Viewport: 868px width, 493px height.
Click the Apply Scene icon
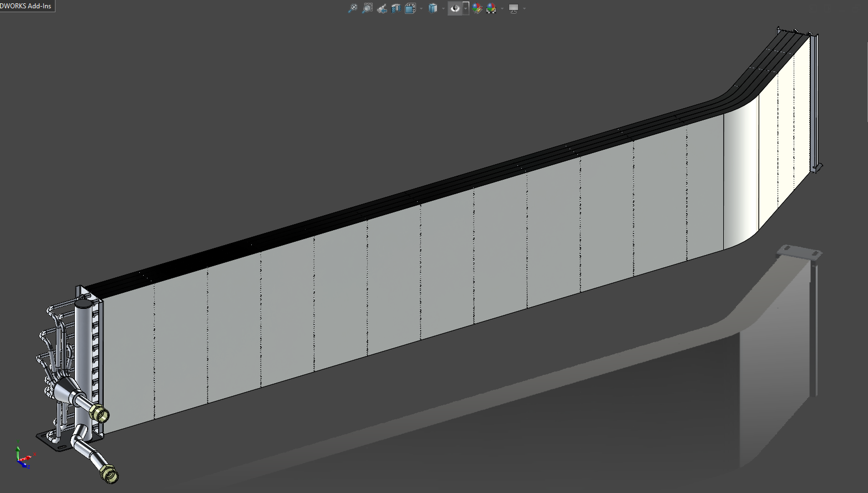click(491, 8)
